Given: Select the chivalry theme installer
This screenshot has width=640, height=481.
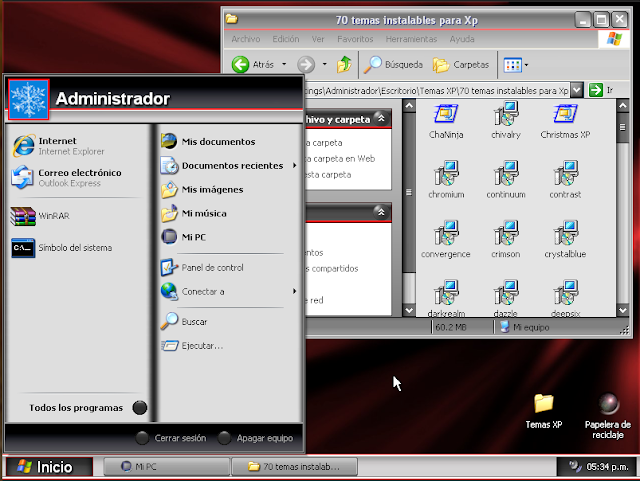Looking at the screenshot, I should coord(506,121).
